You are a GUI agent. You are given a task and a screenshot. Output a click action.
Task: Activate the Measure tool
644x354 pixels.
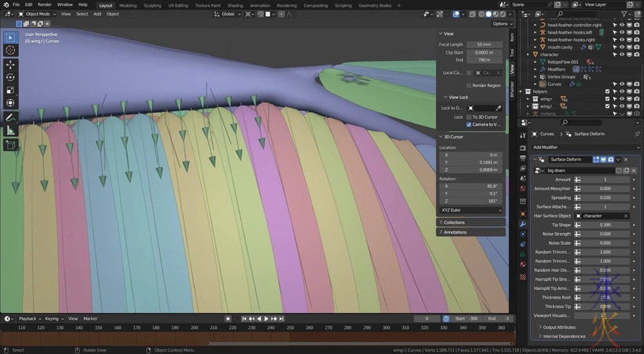[10, 131]
